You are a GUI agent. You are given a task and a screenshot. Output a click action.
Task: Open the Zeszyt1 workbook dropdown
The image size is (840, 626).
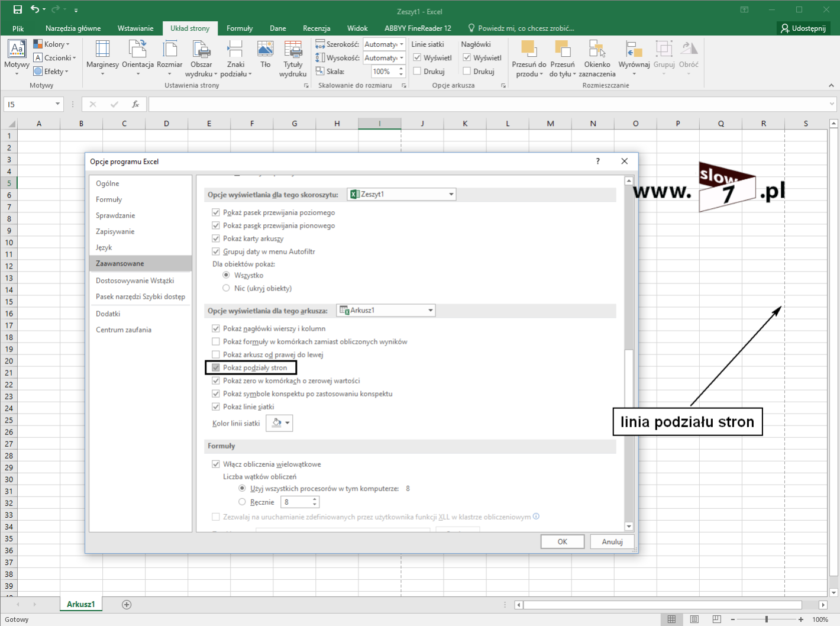point(402,194)
